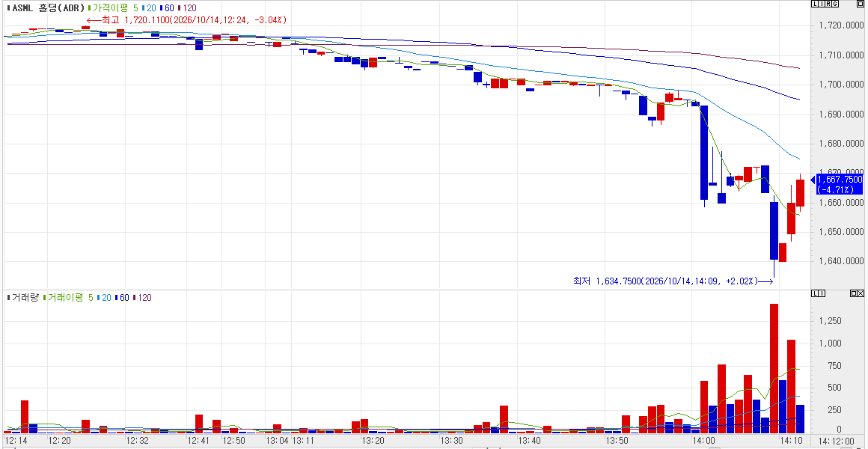Click the 500 volume axis label

click(x=835, y=388)
